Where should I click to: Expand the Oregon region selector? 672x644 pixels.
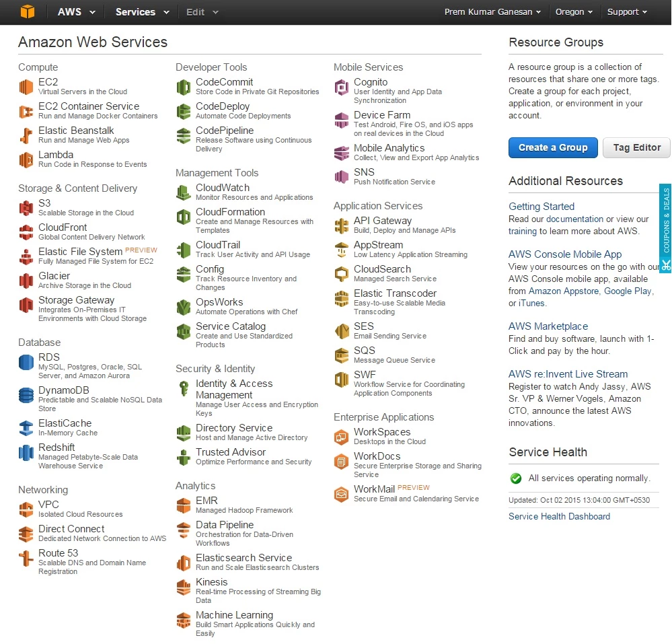click(x=574, y=12)
